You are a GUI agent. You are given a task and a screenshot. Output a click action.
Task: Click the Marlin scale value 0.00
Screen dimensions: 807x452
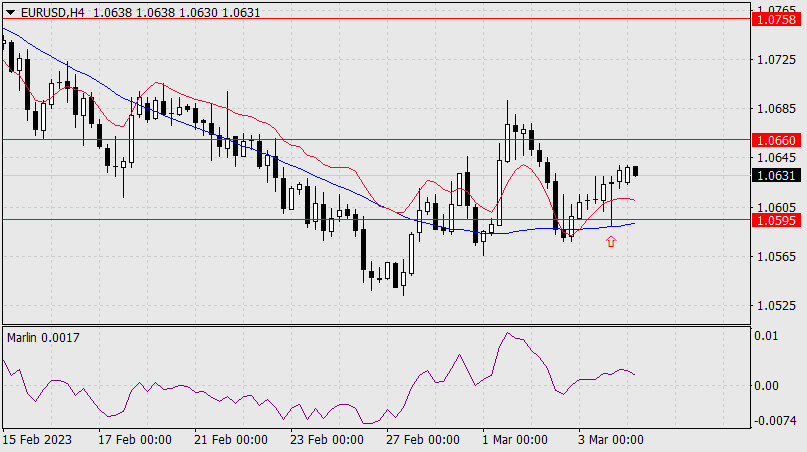(x=766, y=386)
